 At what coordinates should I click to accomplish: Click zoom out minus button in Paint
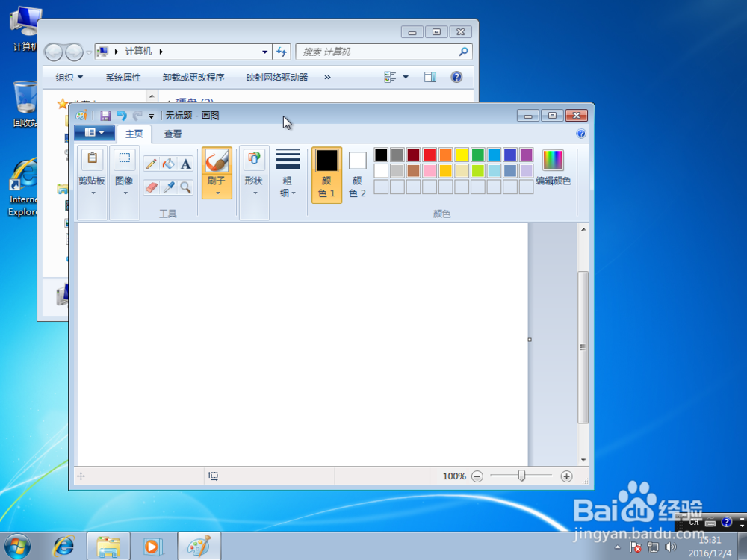click(x=477, y=476)
